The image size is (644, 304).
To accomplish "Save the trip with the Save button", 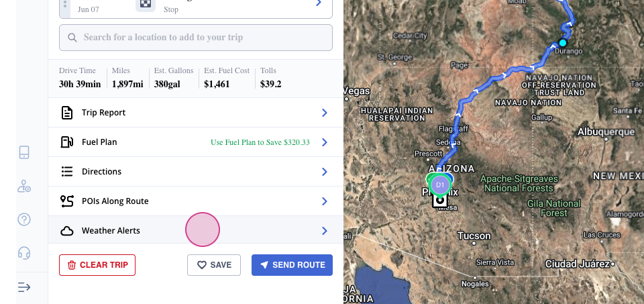I will [214, 265].
